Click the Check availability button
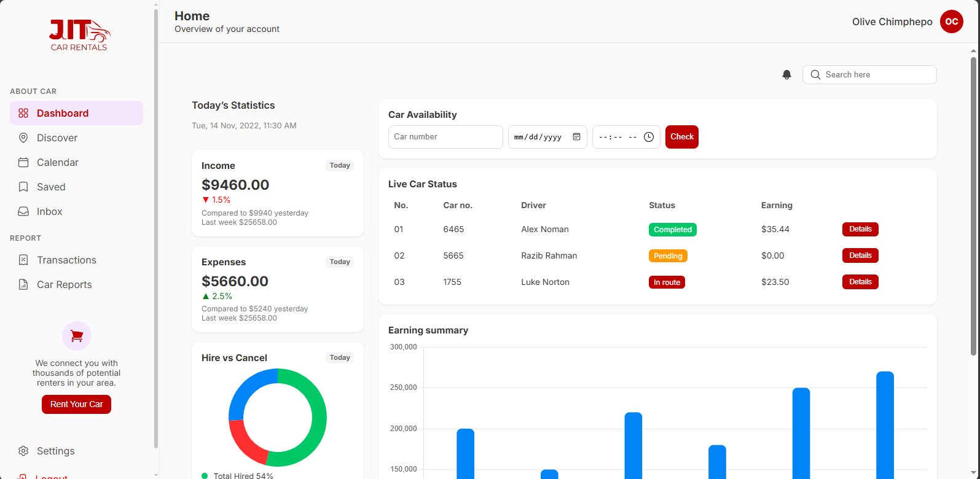This screenshot has height=479, width=980. [x=682, y=137]
